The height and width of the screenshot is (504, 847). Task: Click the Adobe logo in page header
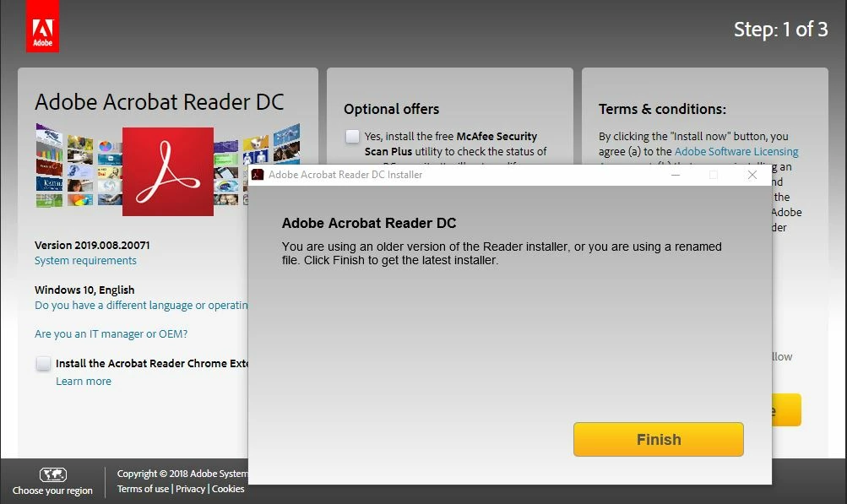[43, 26]
